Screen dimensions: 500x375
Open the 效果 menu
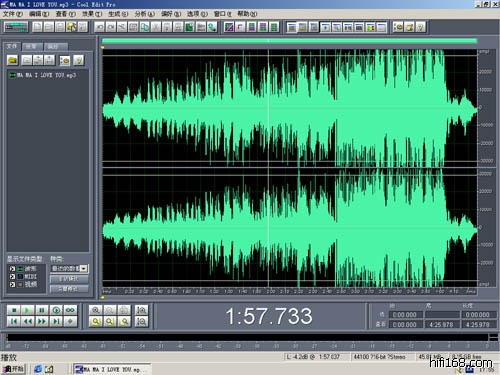click(92, 14)
